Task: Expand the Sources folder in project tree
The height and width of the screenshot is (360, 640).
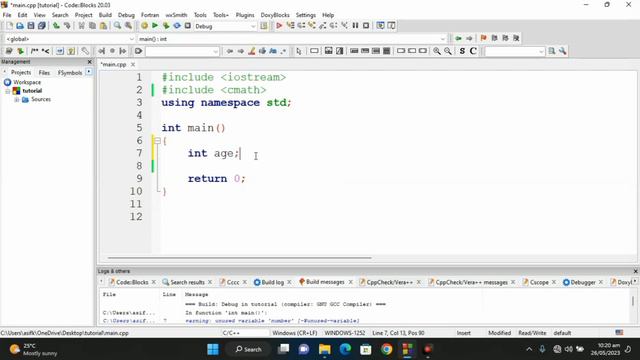Action: click(17, 100)
